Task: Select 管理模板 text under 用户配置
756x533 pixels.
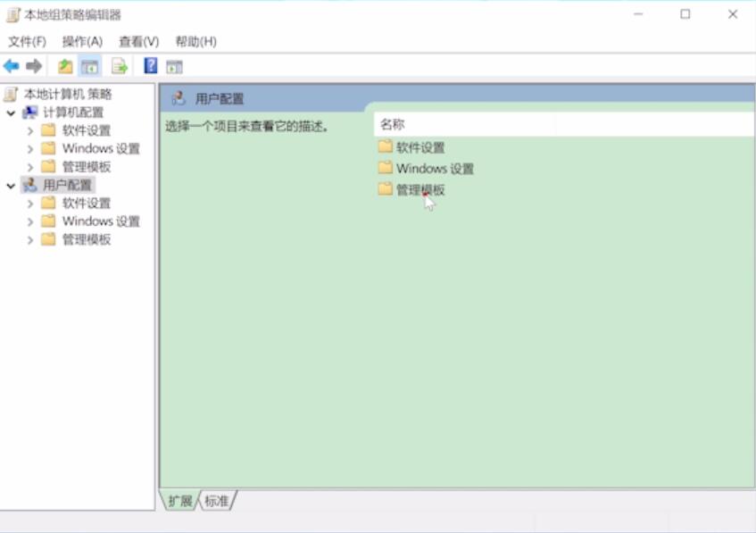Action: (87, 239)
